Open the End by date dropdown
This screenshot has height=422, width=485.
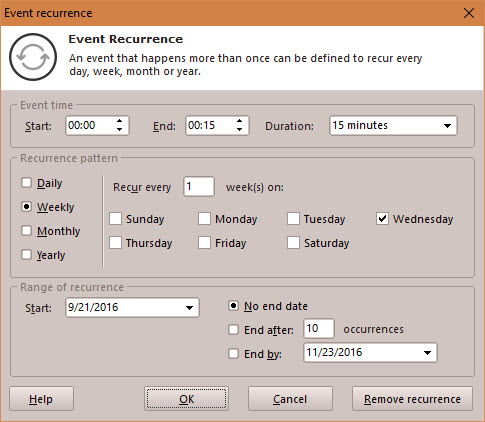(x=427, y=353)
